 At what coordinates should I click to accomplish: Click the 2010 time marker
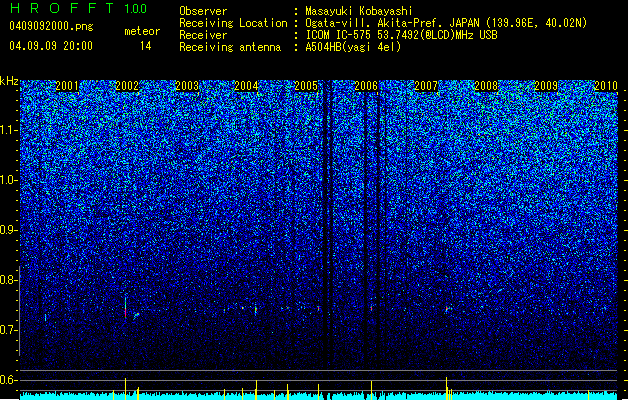(x=606, y=86)
